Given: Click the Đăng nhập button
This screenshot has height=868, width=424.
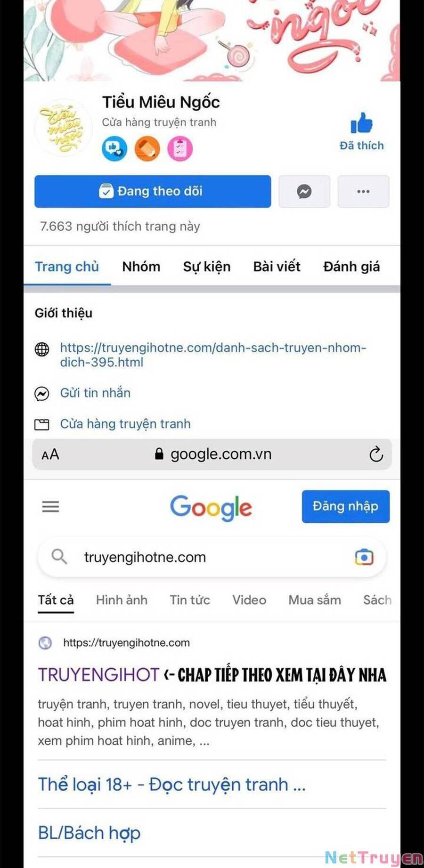Looking at the screenshot, I should tap(346, 506).
